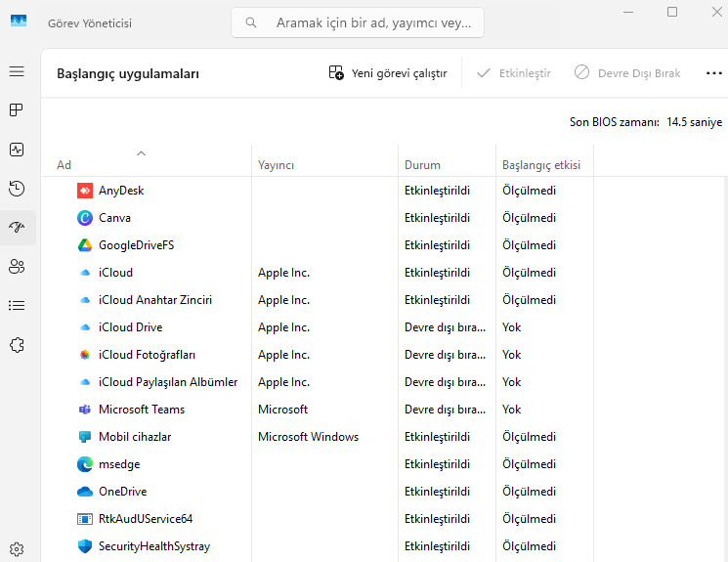Open Task Manager settings gear
The width and height of the screenshot is (728, 562).
click(x=17, y=549)
